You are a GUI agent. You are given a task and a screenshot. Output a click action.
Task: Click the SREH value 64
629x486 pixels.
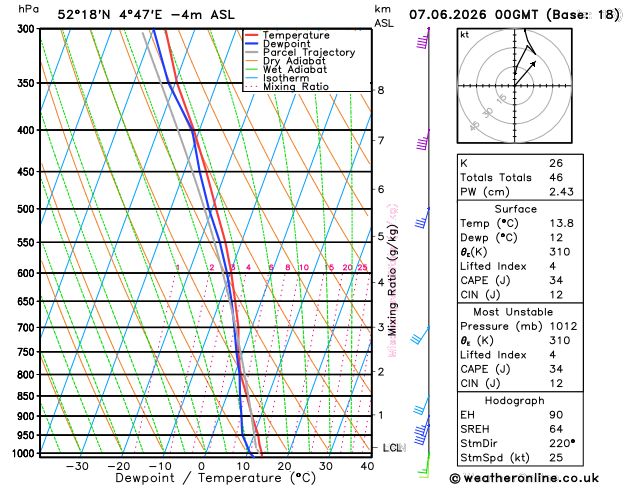556,429
